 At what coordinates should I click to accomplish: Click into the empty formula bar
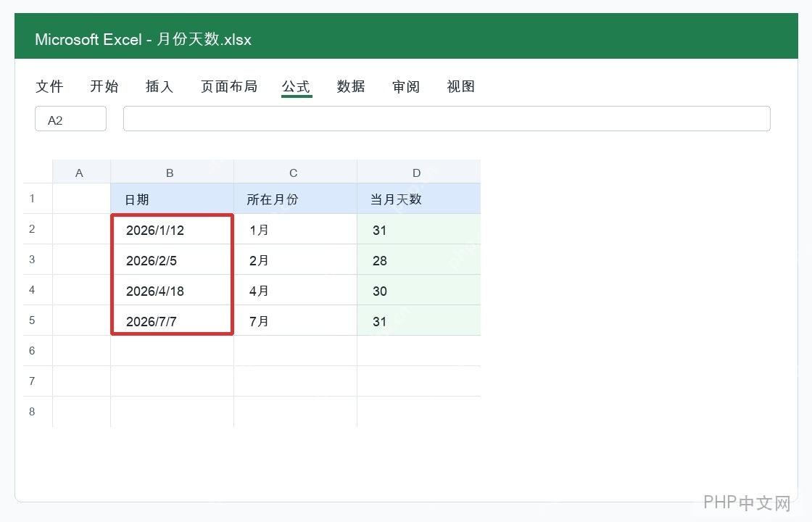click(447, 119)
